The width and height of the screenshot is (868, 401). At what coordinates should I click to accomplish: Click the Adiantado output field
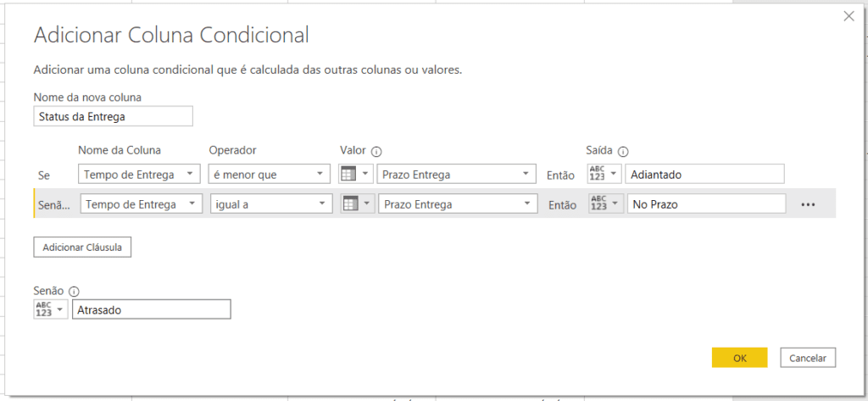tap(704, 174)
